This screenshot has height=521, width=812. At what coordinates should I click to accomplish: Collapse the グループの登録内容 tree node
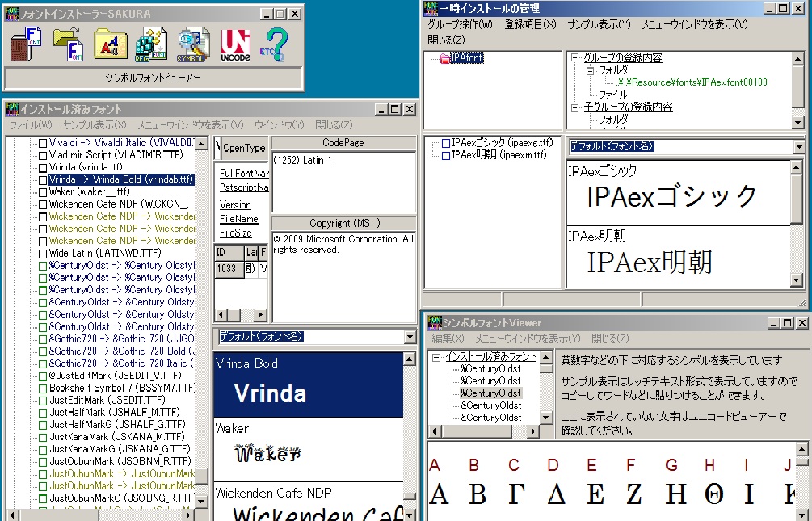(x=575, y=58)
